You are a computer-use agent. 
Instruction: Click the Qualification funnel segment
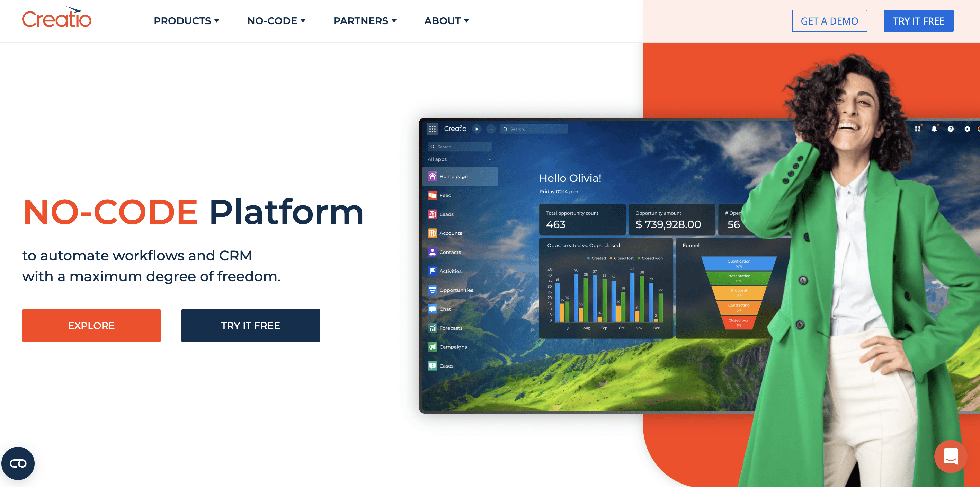coord(739,263)
